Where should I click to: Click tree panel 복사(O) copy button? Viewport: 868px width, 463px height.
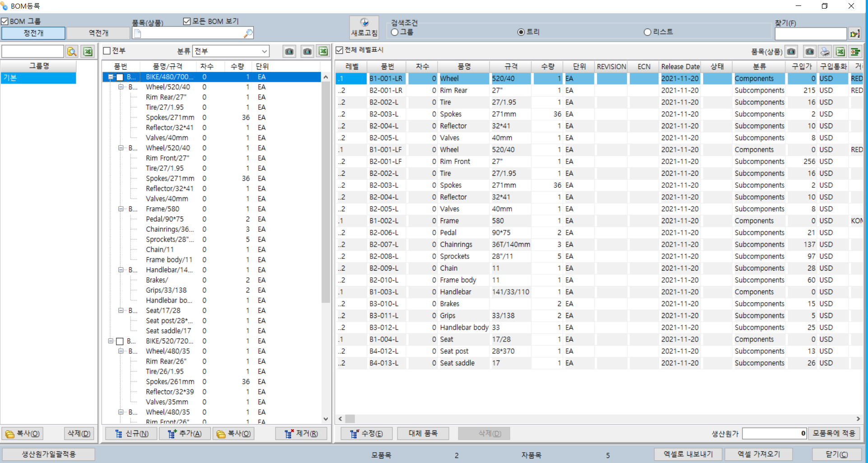click(233, 434)
